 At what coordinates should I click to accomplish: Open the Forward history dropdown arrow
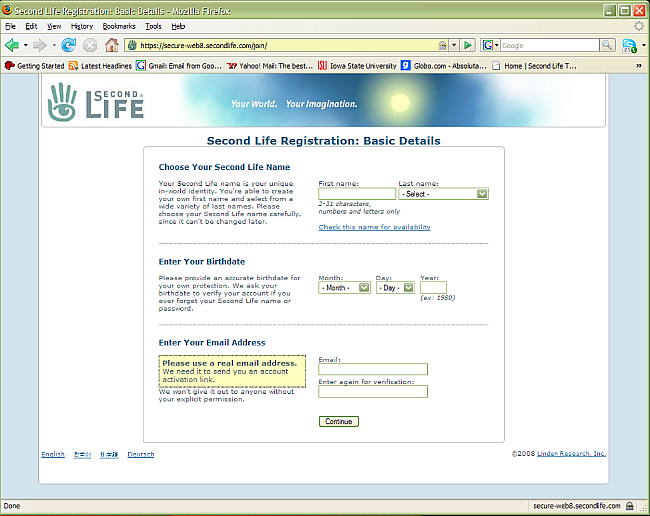pos(54,45)
